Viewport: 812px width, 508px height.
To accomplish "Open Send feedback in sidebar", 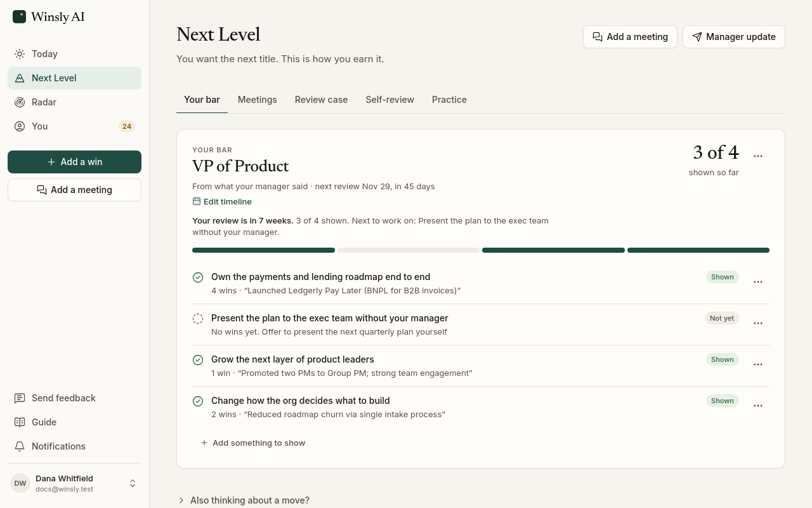I will (74, 398).
